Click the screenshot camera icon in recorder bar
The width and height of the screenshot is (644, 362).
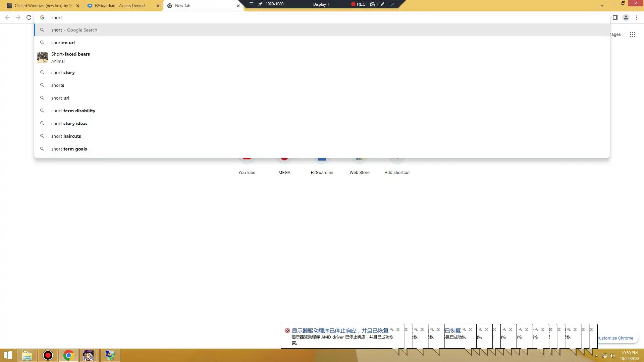pos(373,4)
